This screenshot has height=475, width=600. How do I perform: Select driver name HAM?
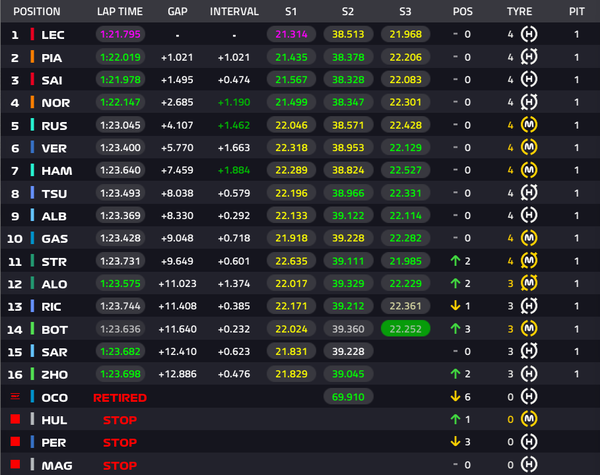(x=57, y=171)
